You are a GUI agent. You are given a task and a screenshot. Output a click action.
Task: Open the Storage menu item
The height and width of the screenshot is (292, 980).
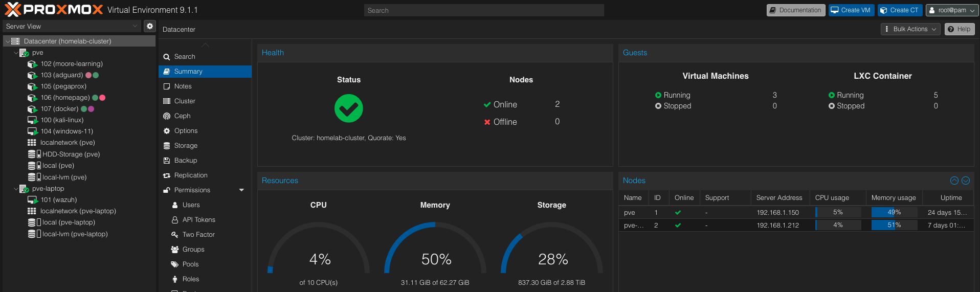pos(205,146)
